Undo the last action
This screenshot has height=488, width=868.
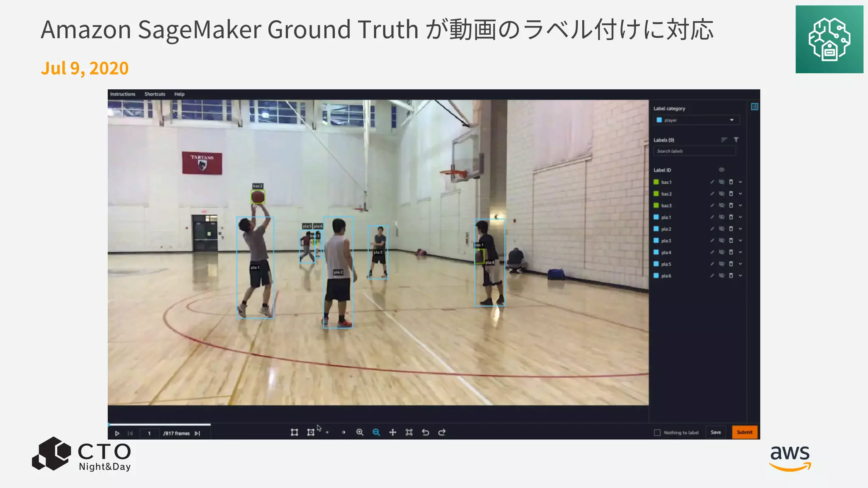(x=426, y=432)
